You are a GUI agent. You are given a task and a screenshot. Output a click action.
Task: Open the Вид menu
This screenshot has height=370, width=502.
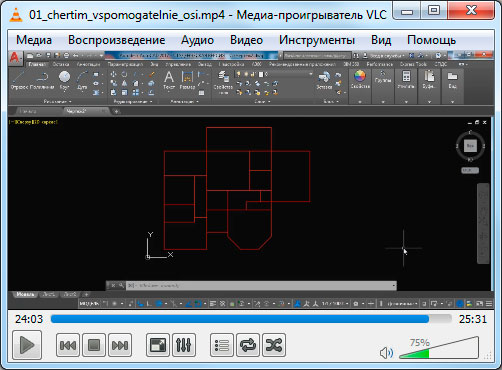click(381, 40)
